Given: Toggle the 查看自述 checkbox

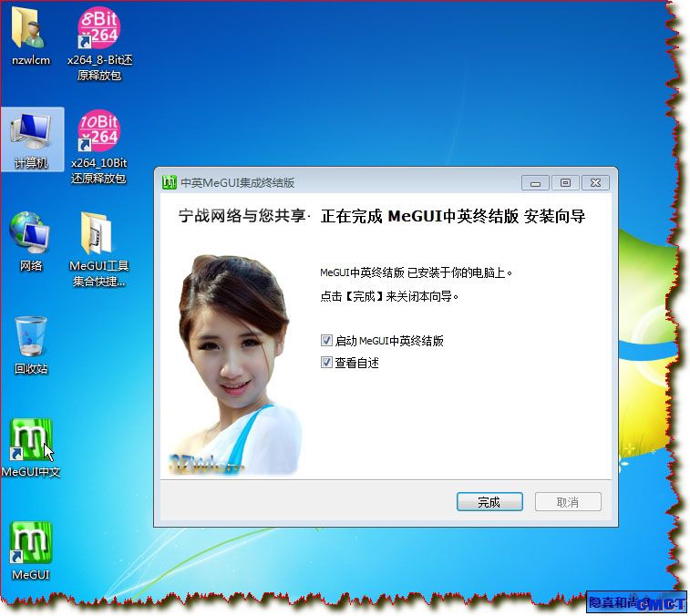Looking at the screenshot, I should [x=327, y=363].
